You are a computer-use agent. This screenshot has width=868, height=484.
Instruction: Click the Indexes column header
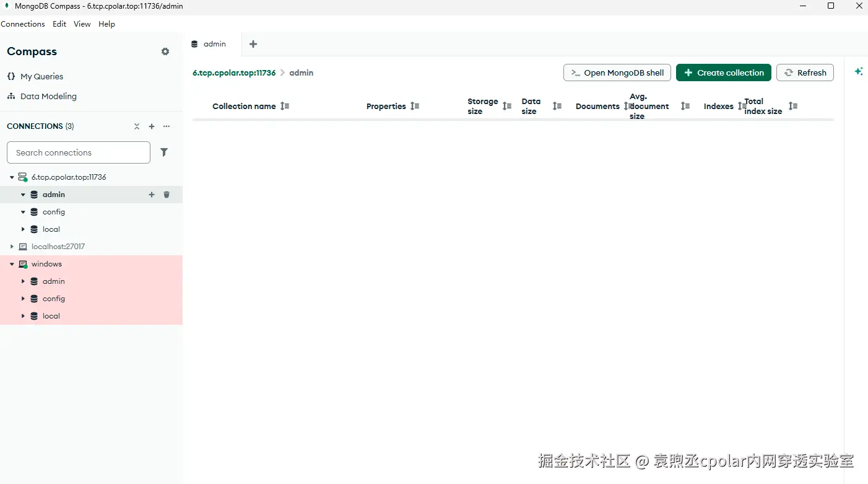(x=718, y=106)
